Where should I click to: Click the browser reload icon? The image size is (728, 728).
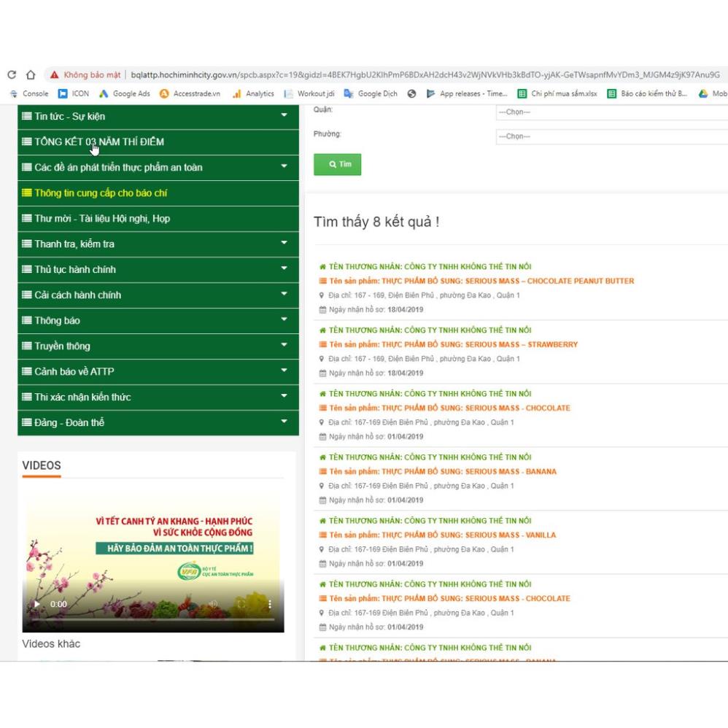(12, 74)
